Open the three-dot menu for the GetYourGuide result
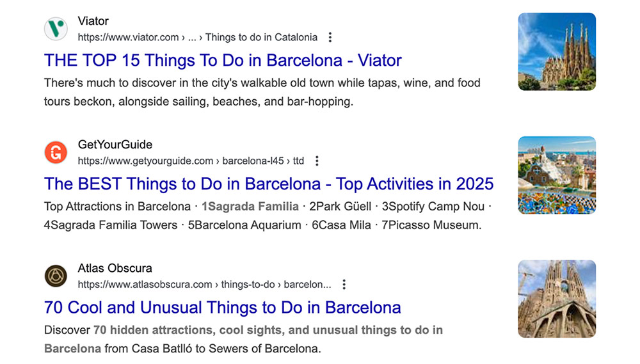This screenshot has width=640, height=364. [317, 161]
